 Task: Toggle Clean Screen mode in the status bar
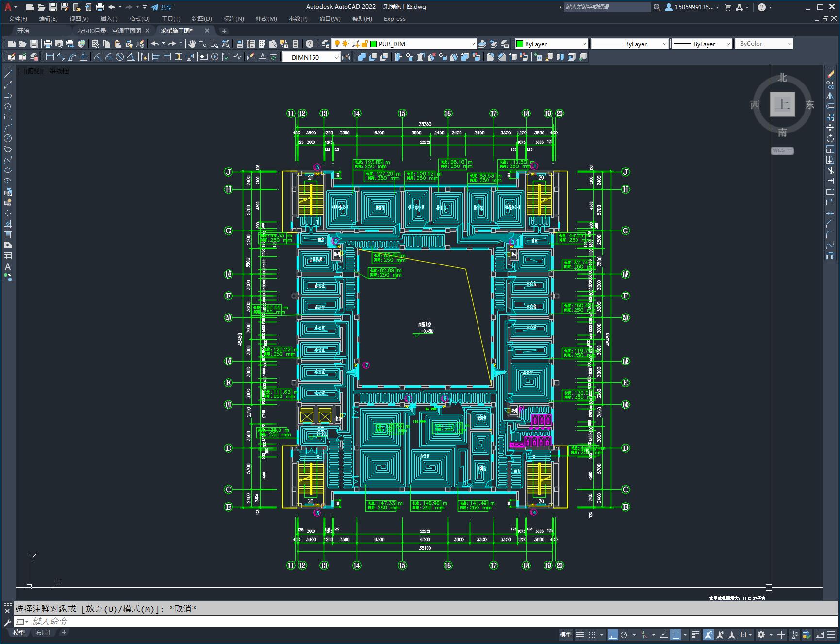820,634
